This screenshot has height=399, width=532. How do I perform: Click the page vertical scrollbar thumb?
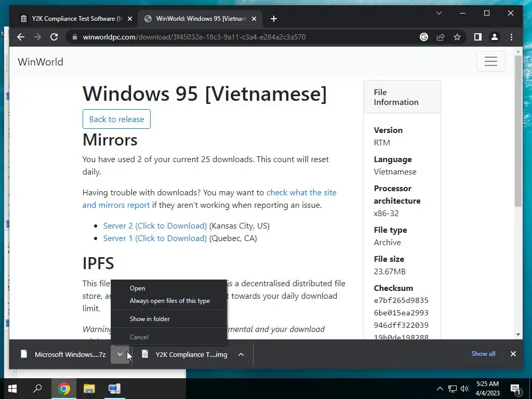click(518, 131)
